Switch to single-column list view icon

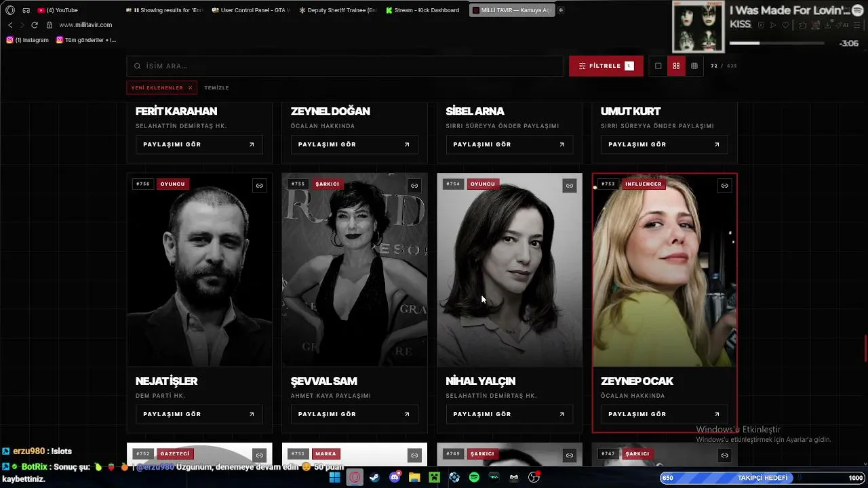click(658, 66)
